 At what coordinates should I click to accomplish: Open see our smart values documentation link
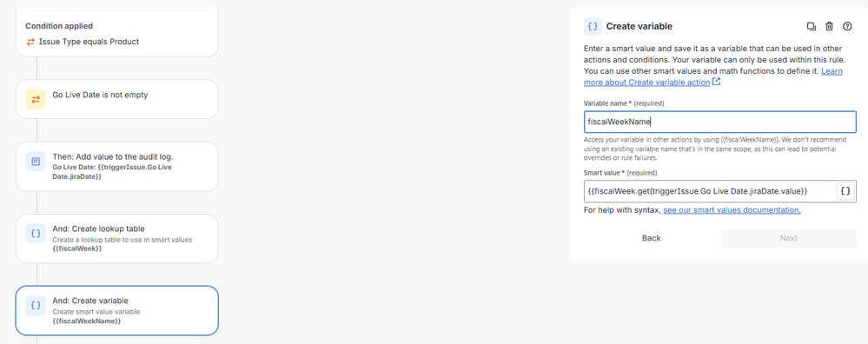[732, 210]
